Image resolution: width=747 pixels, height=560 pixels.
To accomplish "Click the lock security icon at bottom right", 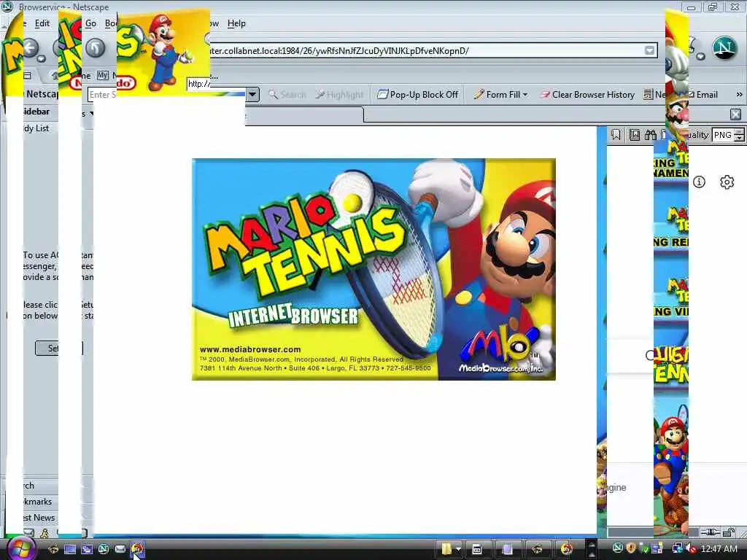I will point(729,532).
